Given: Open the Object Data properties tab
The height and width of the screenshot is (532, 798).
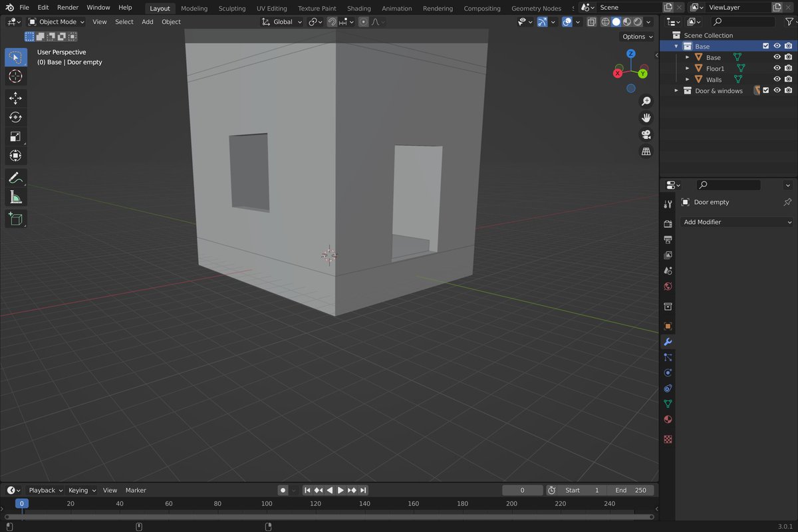Looking at the screenshot, I should [x=668, y=404].
